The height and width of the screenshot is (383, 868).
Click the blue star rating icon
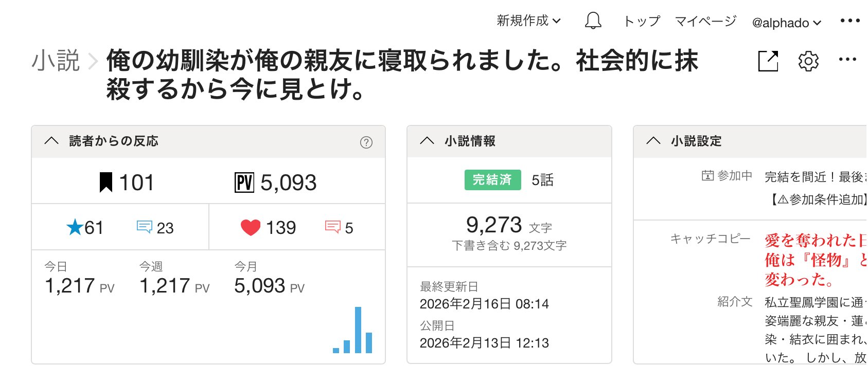pyautogui.click(x=75, y=227)
